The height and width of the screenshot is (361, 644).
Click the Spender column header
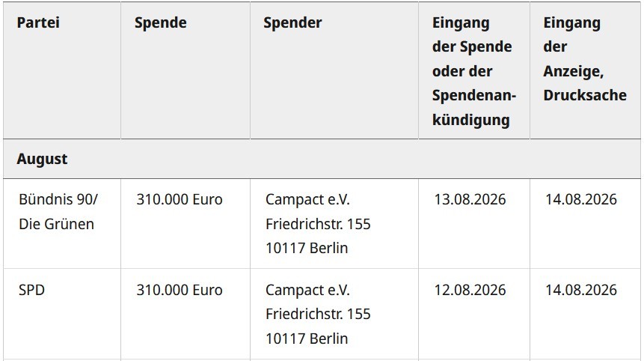coord(292,22)
